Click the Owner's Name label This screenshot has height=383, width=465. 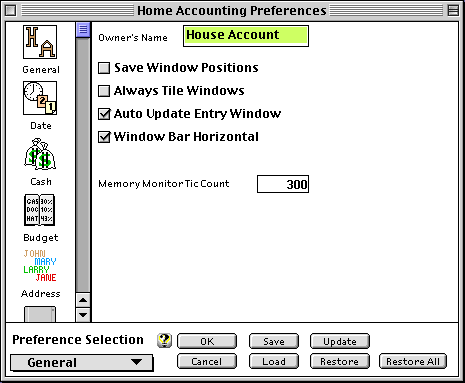pos(133,38)
